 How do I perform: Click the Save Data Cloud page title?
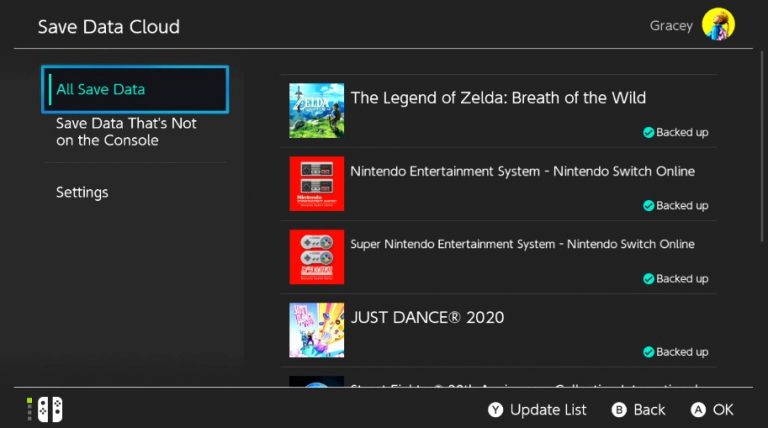point(109,27)
